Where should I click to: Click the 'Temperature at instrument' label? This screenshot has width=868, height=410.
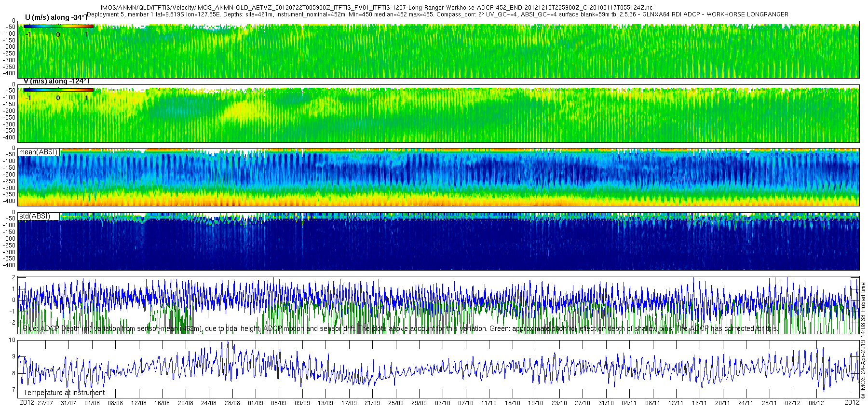coord(64,393)
